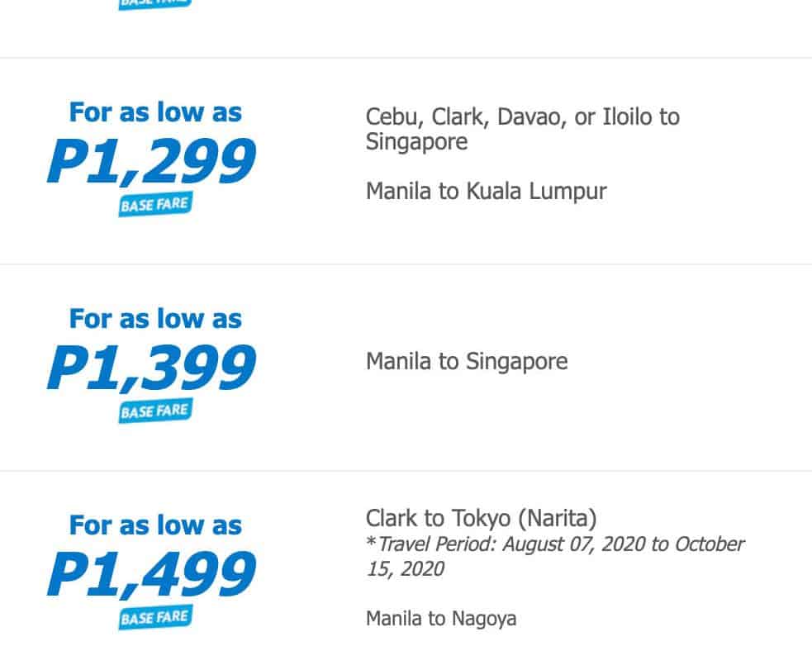Click the BASE FARE badge under P1,499
Screen dimensions: 812x646
(x=154, y=617)
